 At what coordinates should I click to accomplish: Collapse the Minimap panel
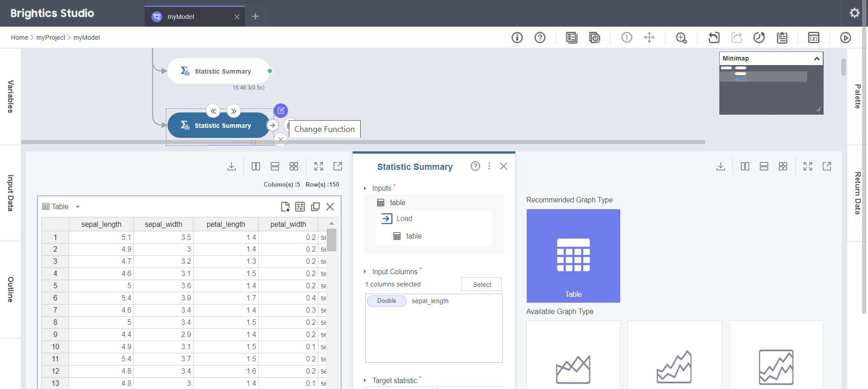click(816, 58)
